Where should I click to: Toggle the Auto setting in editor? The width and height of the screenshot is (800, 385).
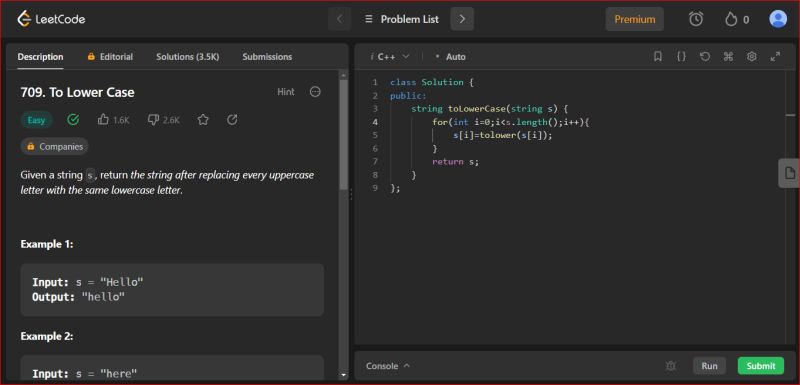(450, 57)
